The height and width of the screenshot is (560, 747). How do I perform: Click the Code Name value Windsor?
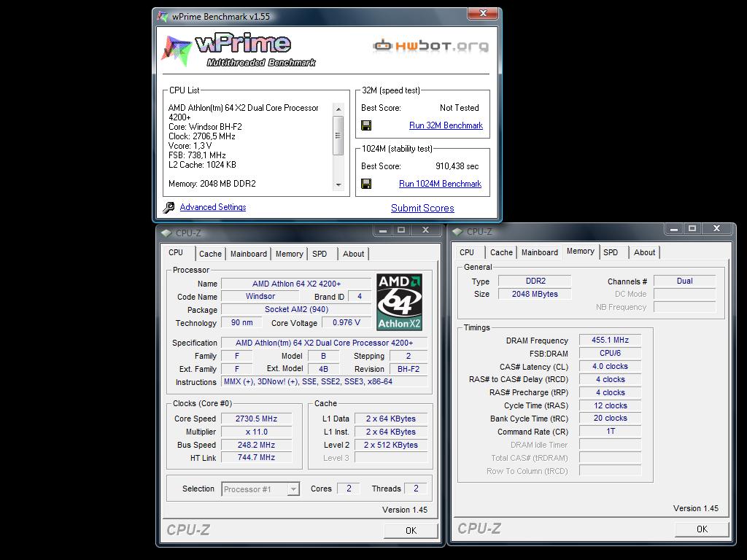tap(260, 296)
